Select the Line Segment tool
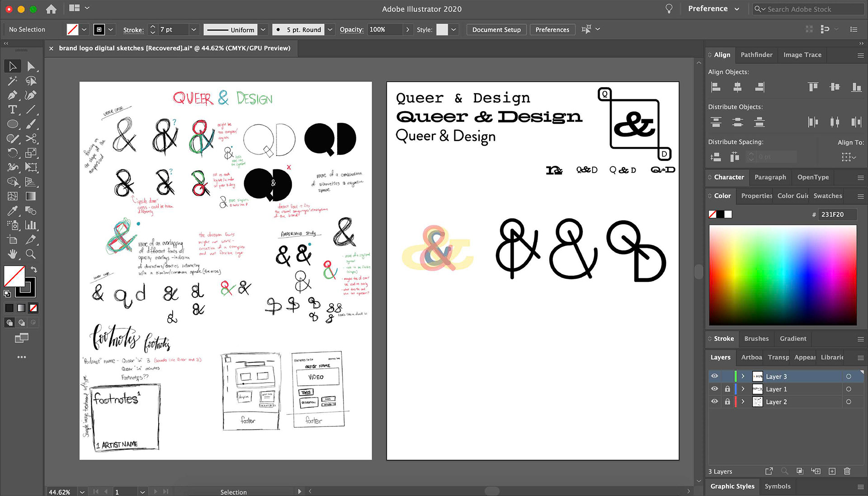Image resolution: width=868 pixels, height=496 pixels. pyautogui.click(x=31, y=110)
